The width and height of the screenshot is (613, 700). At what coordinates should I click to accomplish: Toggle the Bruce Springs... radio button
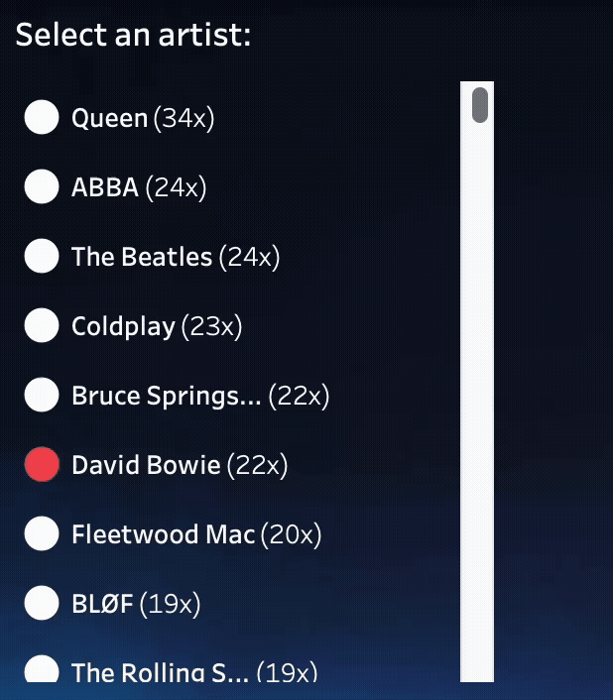click(x=42, y=395)
